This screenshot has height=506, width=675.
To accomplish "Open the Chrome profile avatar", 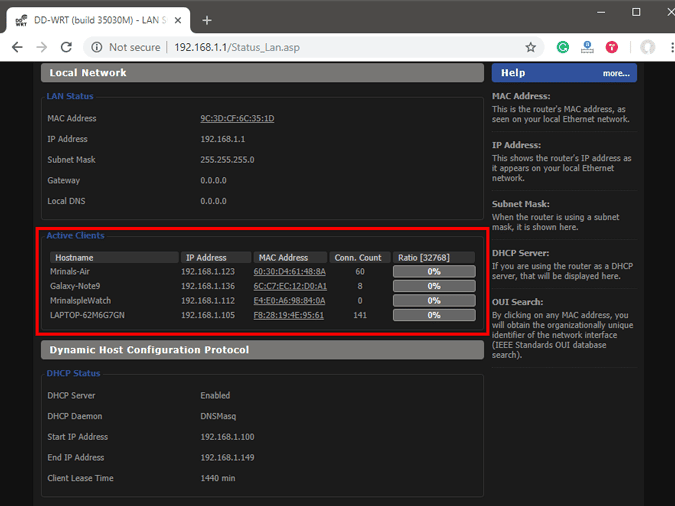I will pos(647,47).
